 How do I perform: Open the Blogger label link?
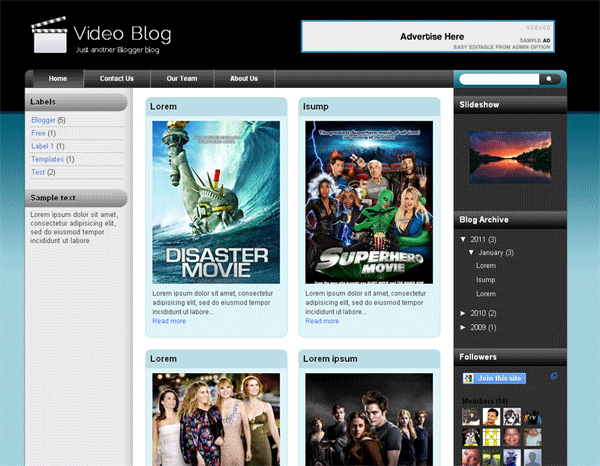coord(43,120)
